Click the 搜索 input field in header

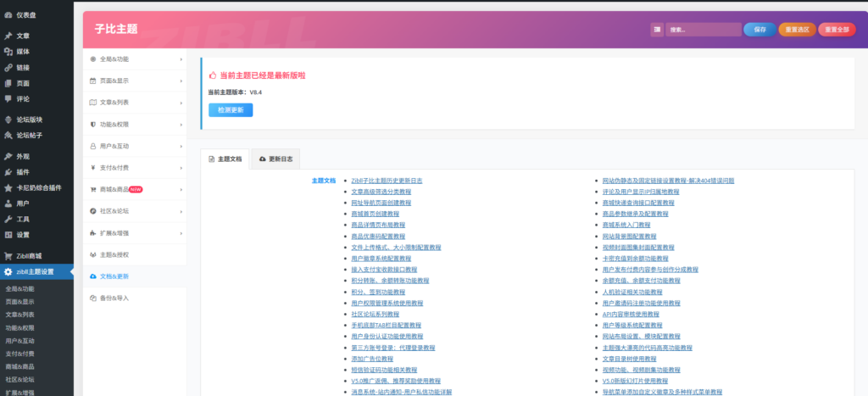703,30
